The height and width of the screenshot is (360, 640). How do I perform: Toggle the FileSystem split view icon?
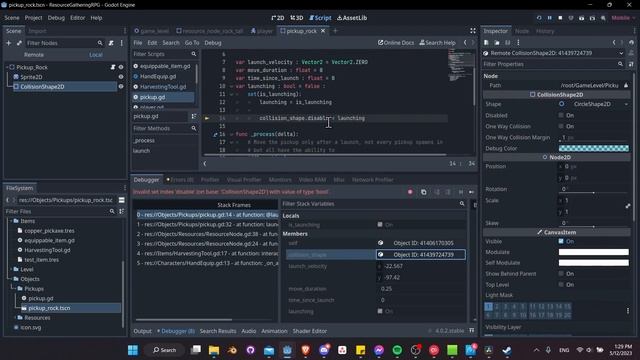point(121,200)
